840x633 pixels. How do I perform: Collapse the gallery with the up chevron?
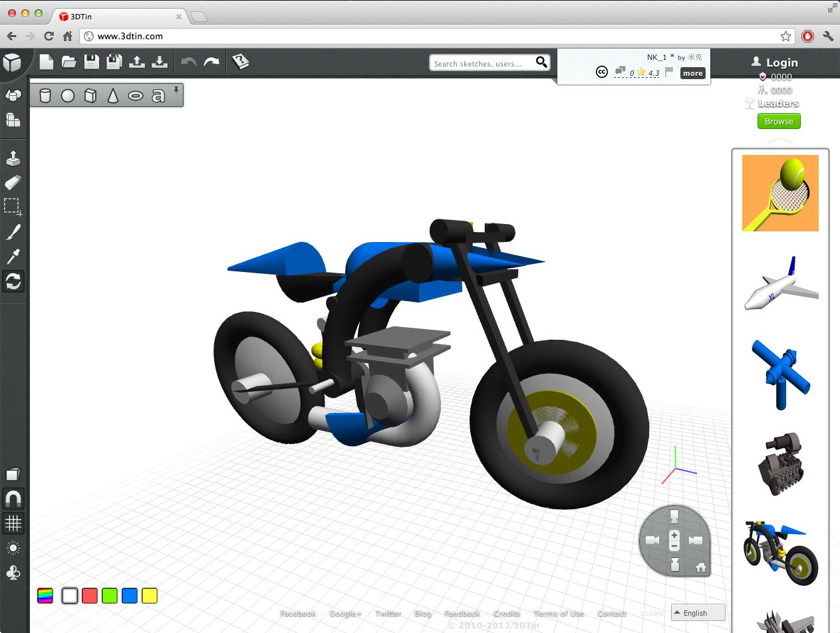[x=780, y=140]
